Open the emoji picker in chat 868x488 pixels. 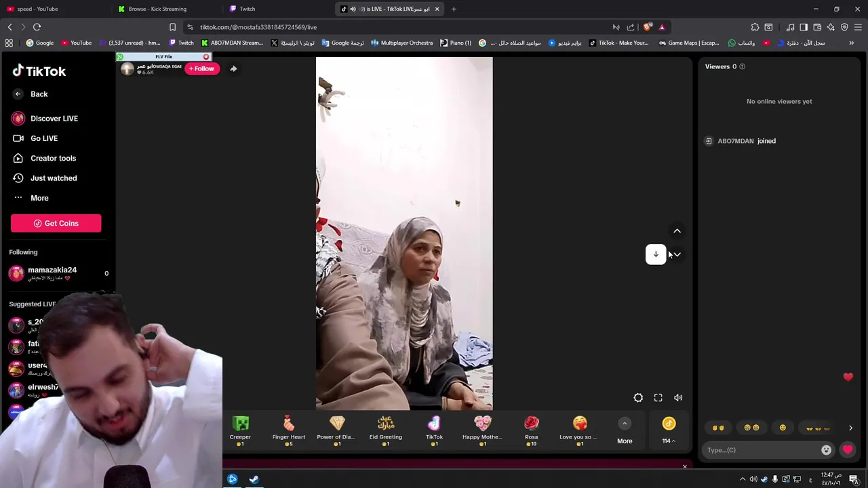826,450
